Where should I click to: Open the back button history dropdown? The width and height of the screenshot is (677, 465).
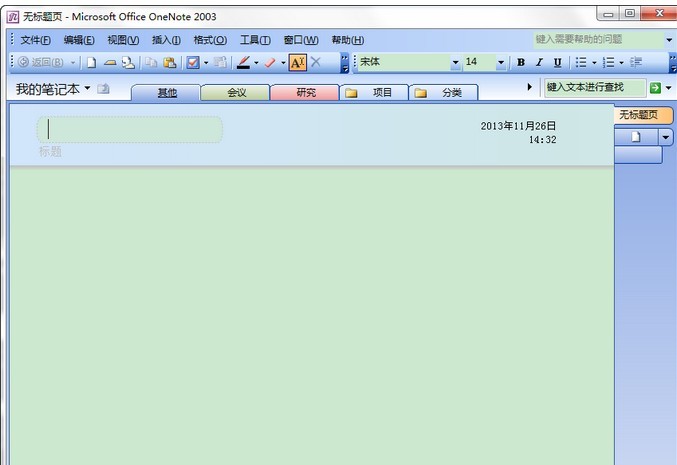pos(73,63)
